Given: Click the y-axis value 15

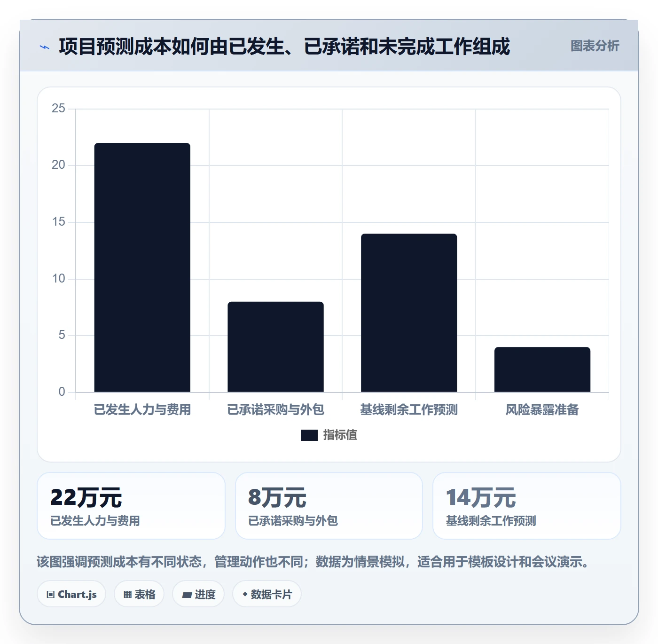Looking at the screenshot, I should 59,222.
